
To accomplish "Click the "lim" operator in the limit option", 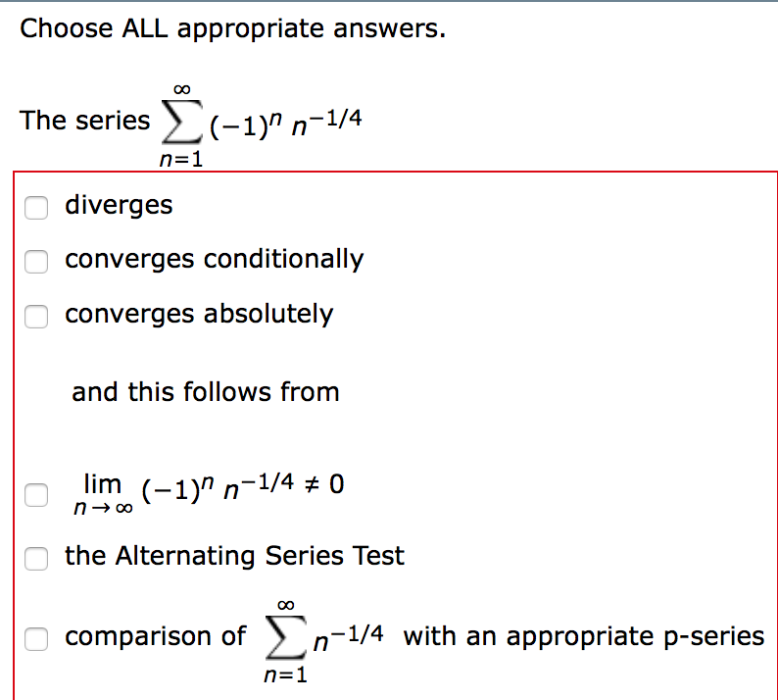I will click(x=102, y=483).
